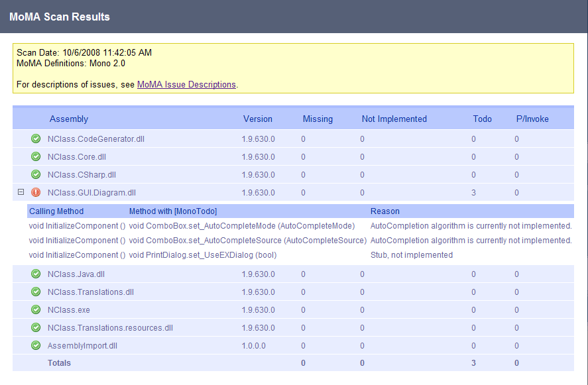The height and width of the screenshot is (385, 588).
Task: Click the Todo count 3 for NClass.GUI.Diagram.dll
Action: 474,193
